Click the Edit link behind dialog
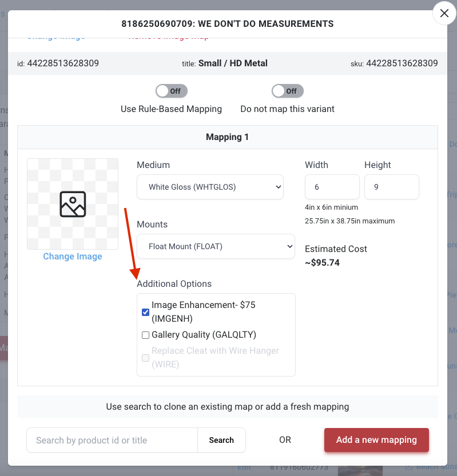 click(x=244, y=468)
